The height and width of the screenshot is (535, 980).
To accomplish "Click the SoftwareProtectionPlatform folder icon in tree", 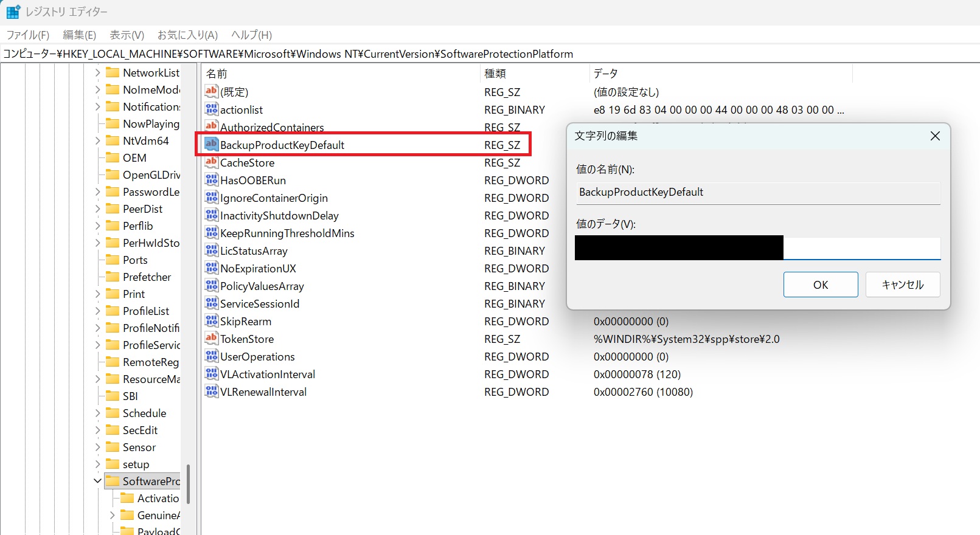I will pos(113,481).
